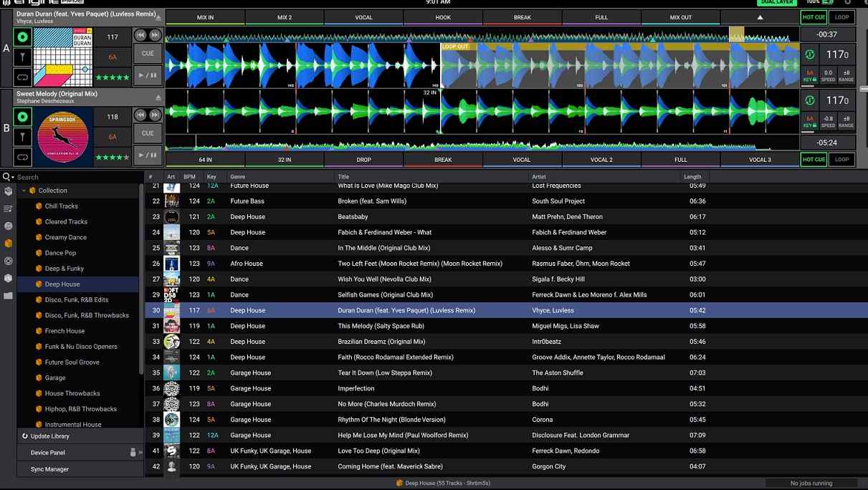Image resolution: width=868 pixels, height=490 pixels.
Task: Trigger the HOOK hot cue on Deck A
Action: click(x=443, y=17)
